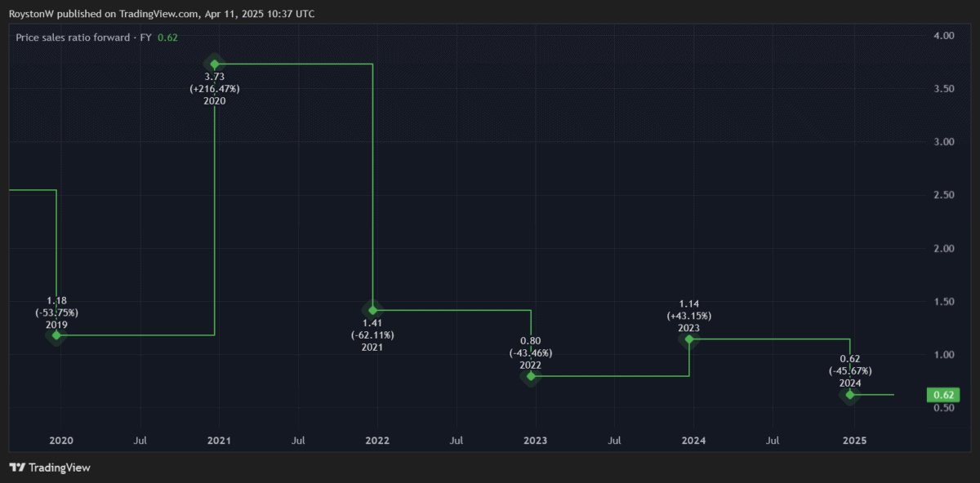The image size is (980, 483).
Task: Select the 2019 diamond marker at 1.18
Action: (x=56, y=335)
